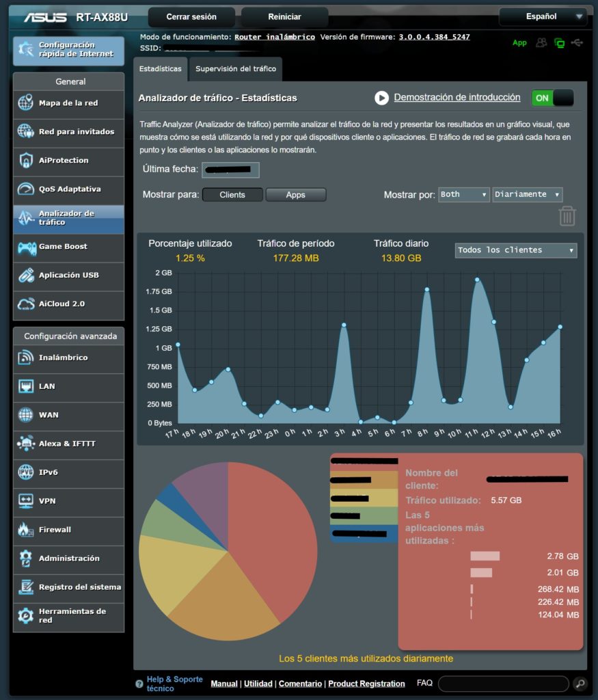Viewport: 598px width, 700px height.
Task: Open the Product Registration link
Action: point(366,684)
